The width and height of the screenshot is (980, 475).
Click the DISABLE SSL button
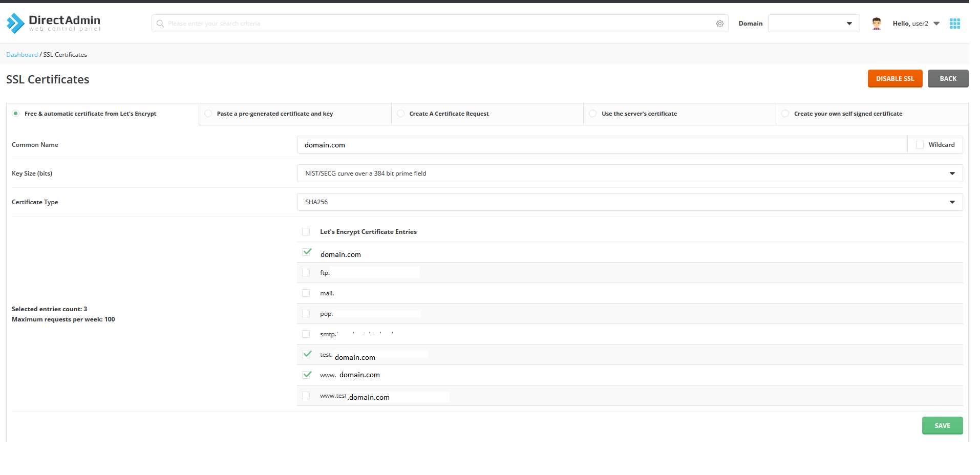[x=894, y=79]
